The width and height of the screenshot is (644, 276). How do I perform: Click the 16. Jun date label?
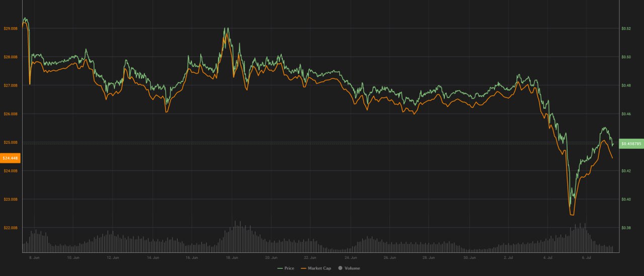(x=192, y=257)
